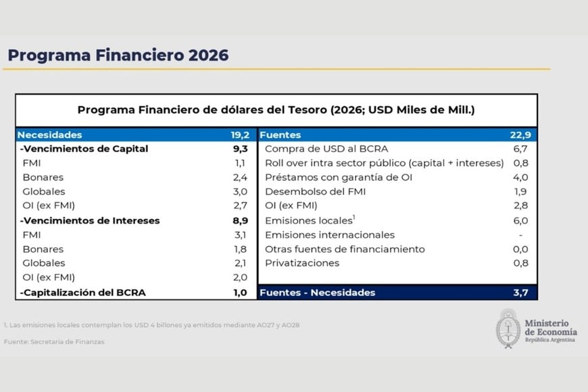This screenshot has width=588, height=392.
Task: Click the 'Ministerio de Economía' logo text
Action: [551, 328]
